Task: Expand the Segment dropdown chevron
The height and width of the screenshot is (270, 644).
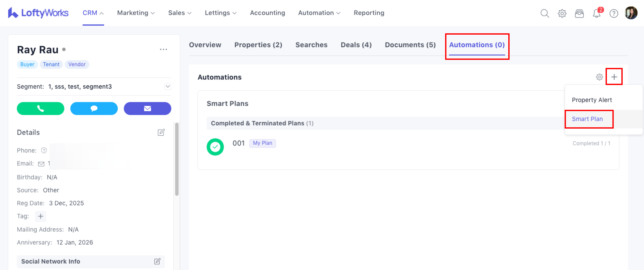Action: [x=168, y=86]
